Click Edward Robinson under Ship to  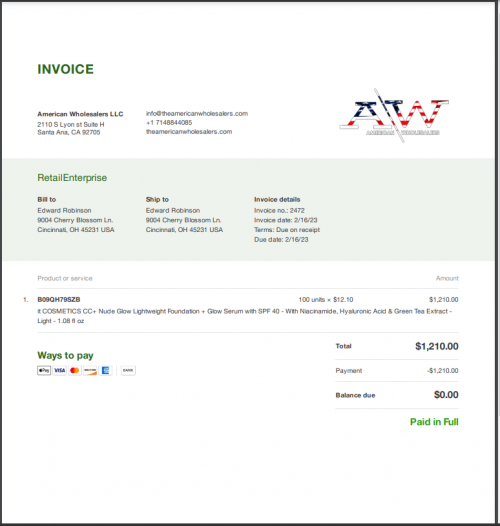click(x=173, y=210)
